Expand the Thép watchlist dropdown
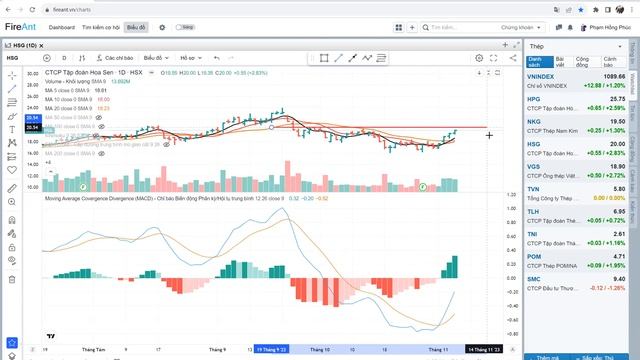The width and height of the screenshot is (640, 360). coord(620,47)
